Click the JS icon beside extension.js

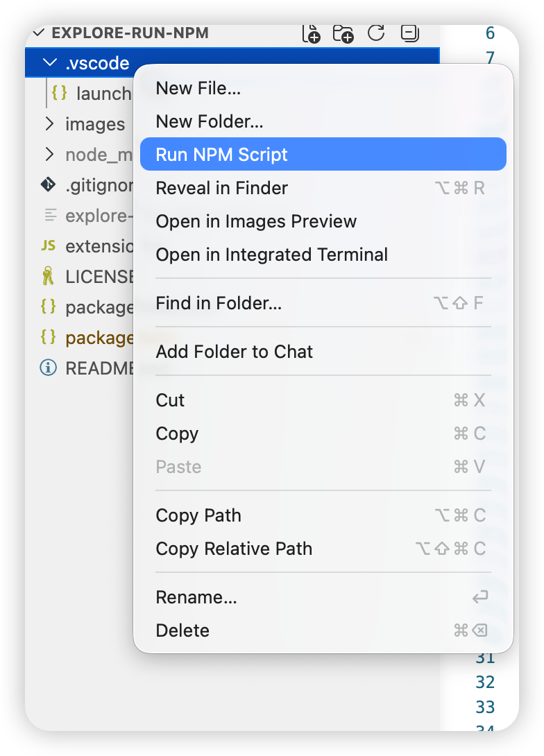point(49,246)
